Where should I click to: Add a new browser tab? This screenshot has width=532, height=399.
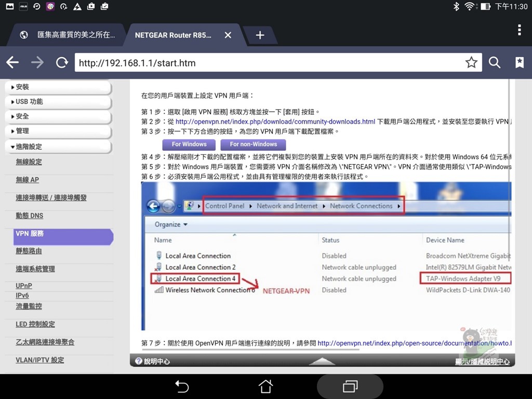click(x=260, y=35)
